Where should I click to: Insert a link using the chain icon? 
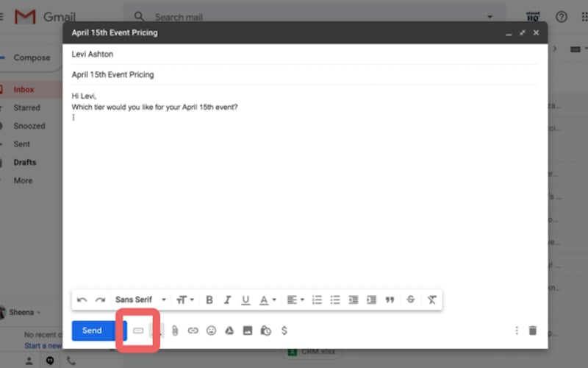(x=193, y=330)
